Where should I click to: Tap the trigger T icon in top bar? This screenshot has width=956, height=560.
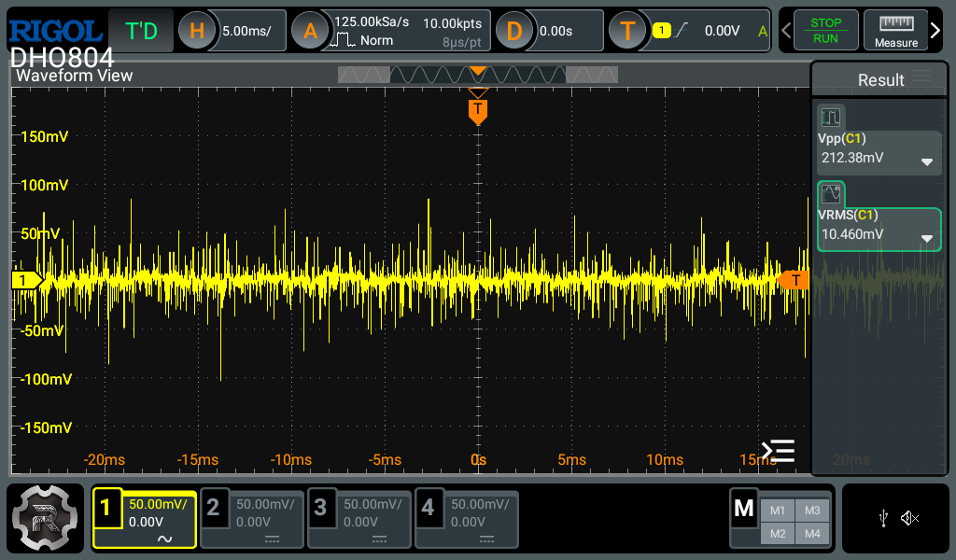(x=627, y=31)
